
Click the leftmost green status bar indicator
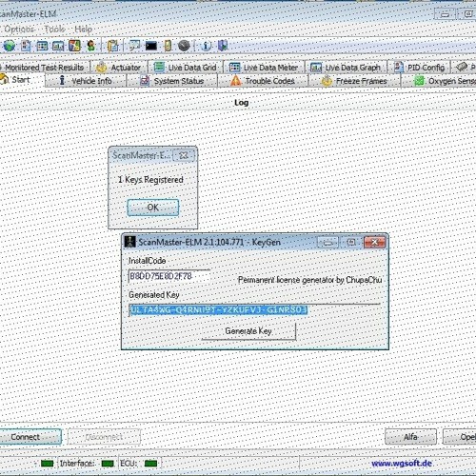(48, 464)
